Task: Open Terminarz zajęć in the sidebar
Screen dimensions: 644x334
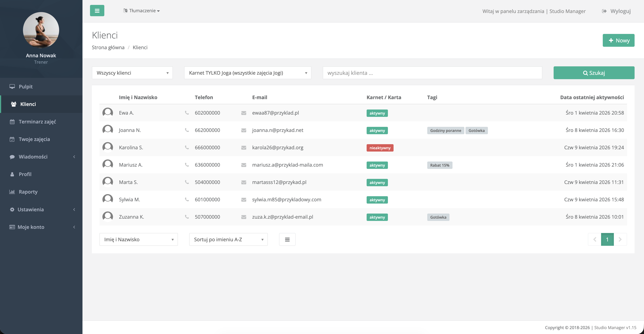Action: click(37, 122)
